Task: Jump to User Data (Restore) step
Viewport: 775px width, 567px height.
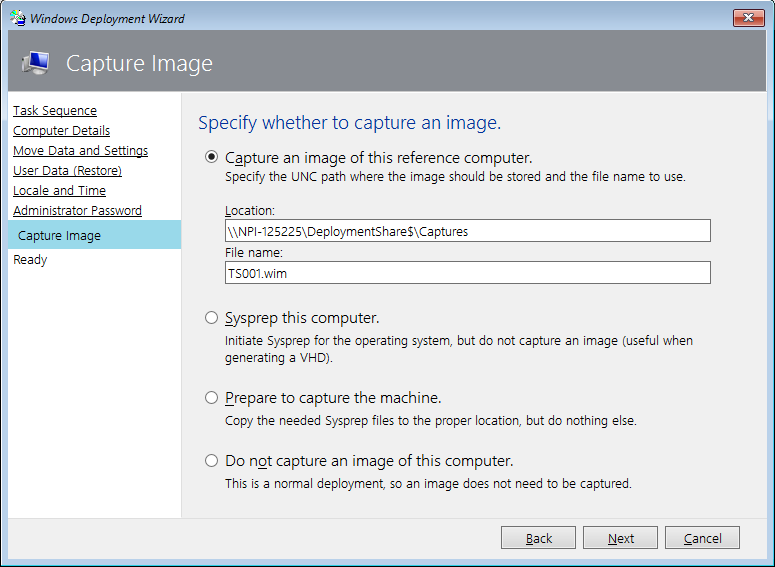Action: pyautogui.click(x=67, y=171)
